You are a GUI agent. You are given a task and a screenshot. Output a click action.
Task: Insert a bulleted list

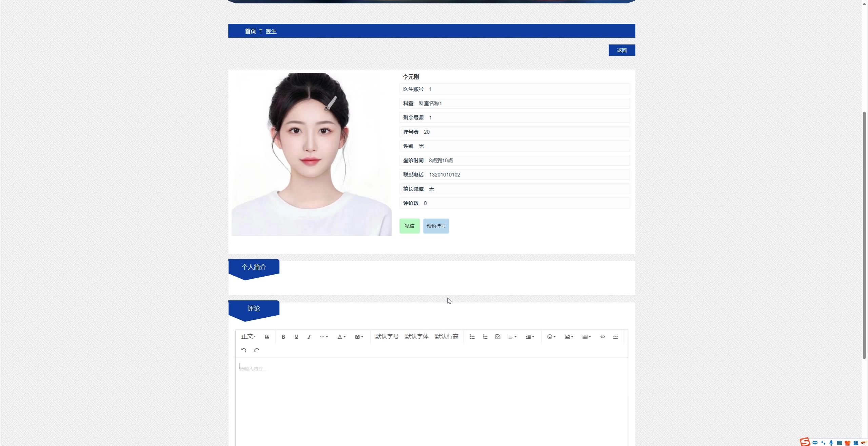[472, 337]
